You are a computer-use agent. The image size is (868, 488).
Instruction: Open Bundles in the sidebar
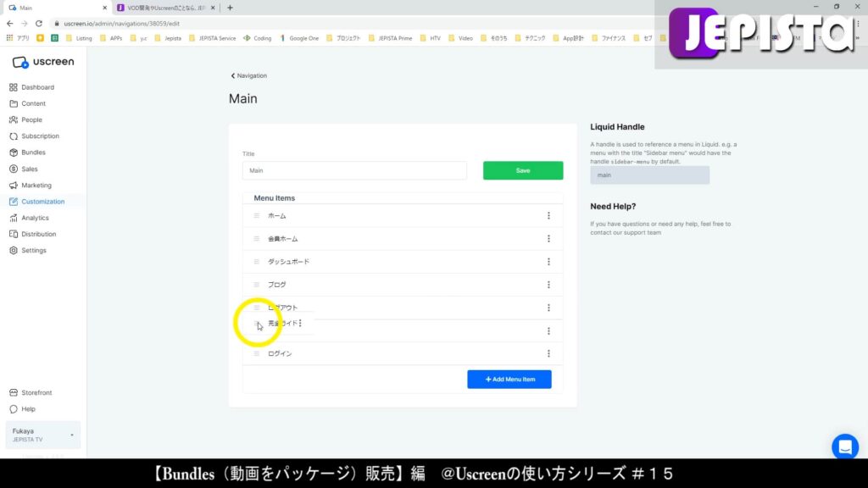pyautogui.click(x=27, y=152)
